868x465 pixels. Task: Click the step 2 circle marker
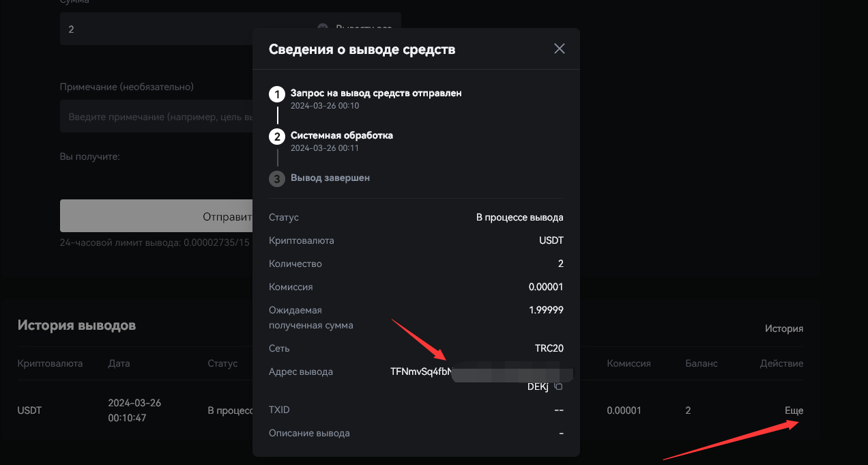coord(276,137)
